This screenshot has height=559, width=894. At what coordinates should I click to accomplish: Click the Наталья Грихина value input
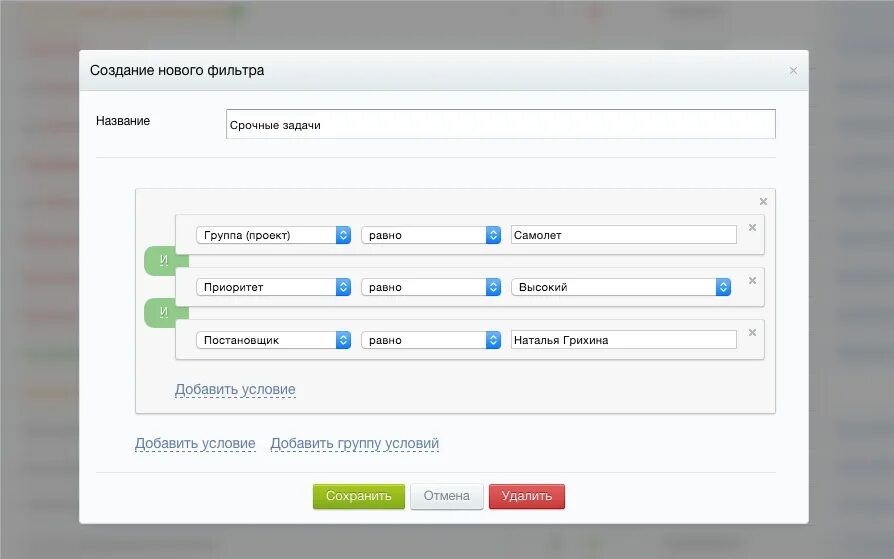click(x=624, y=339)
